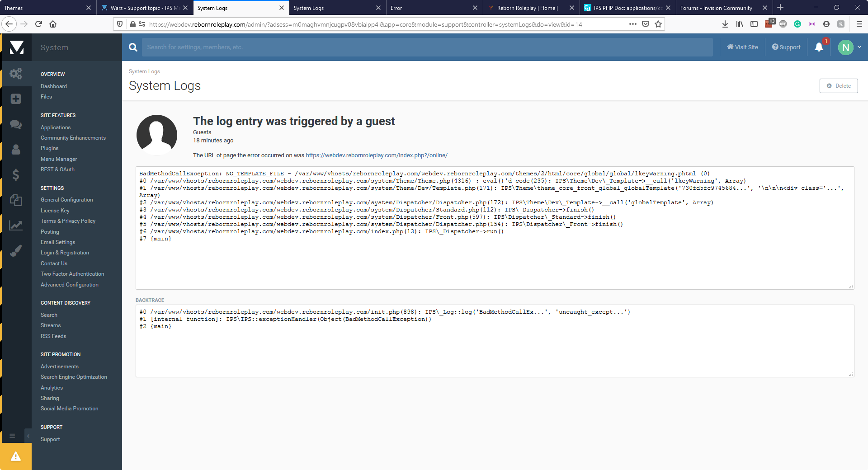Open the Statistics chart sidebar icon
Image resolution: width=868 pixels, height=470 pixels.
click(16, 225)
